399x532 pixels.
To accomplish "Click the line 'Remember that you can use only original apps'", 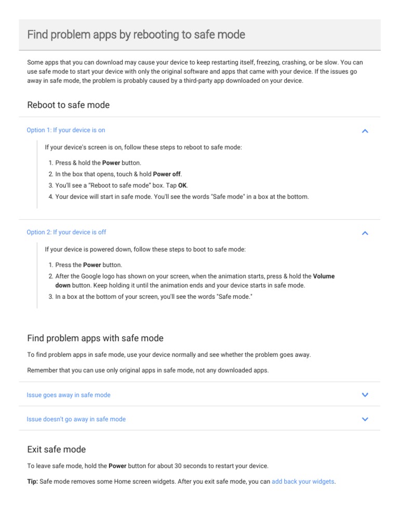I will pyautogui.click(x=148, y=371).
